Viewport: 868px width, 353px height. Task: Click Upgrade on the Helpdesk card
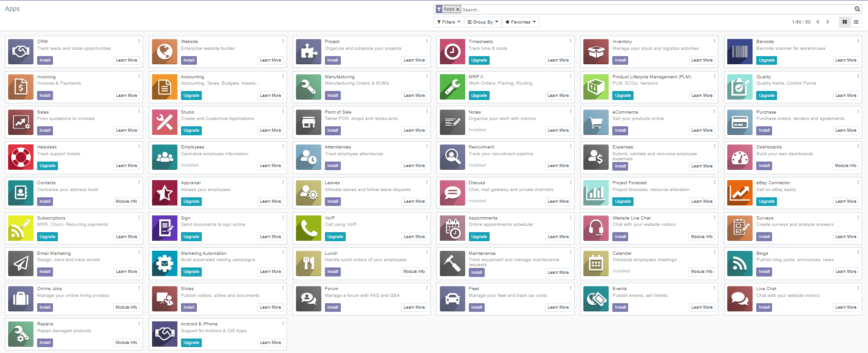click(48, 166)
